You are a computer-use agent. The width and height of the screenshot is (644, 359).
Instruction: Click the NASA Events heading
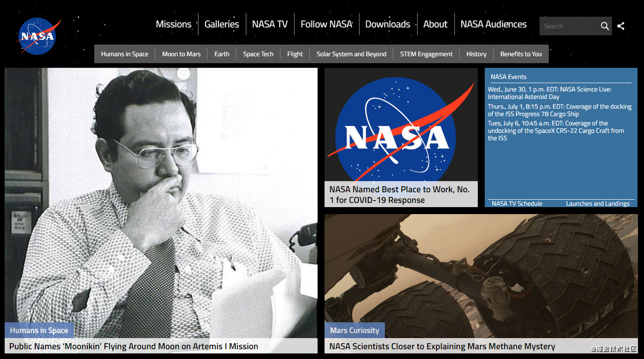[x=508, y=77]
